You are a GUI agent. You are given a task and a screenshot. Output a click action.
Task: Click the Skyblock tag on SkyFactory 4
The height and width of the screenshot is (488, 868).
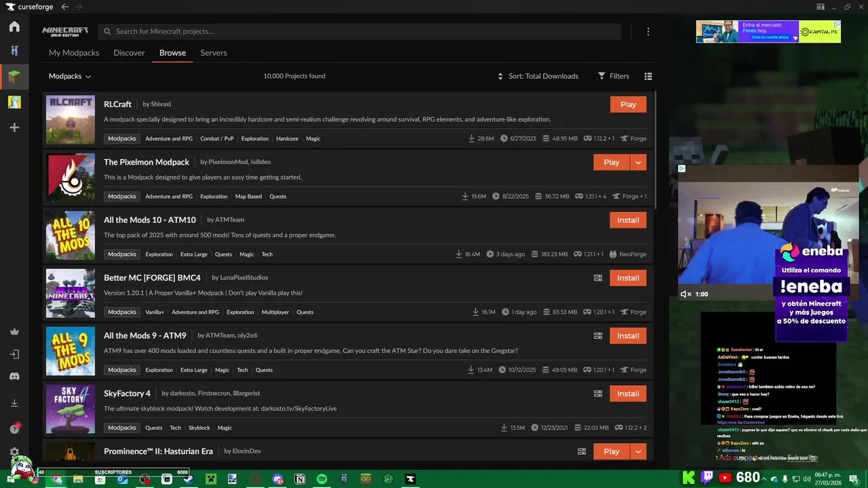pos(199,428)
